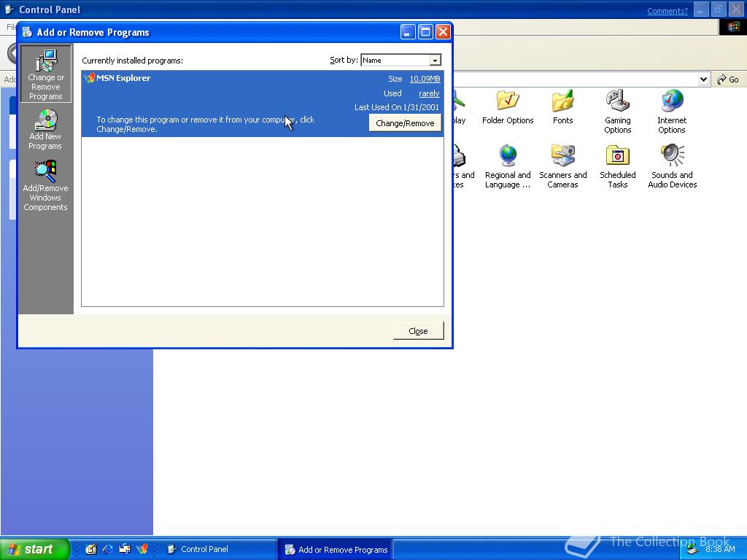Open the Add New Programs section
This screenshot has width=747, height=560.
click(x=45, y=129)
